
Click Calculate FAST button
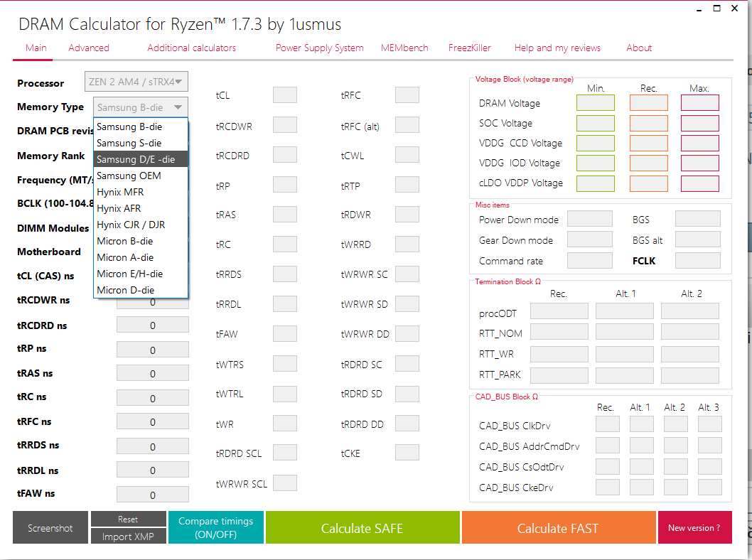[x=558, y=527]
